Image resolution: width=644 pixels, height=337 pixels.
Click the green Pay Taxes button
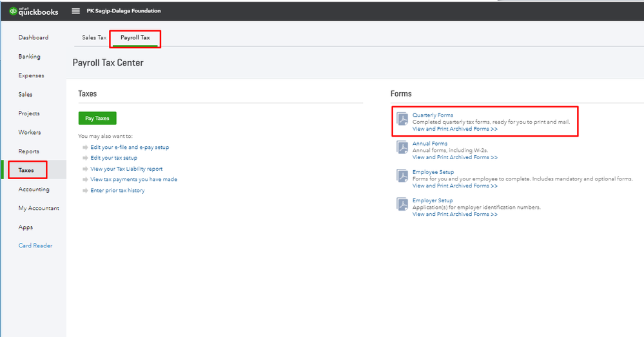[97, 118]
